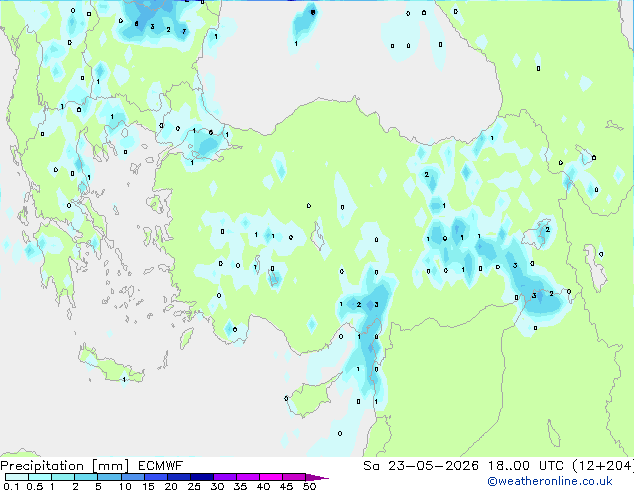Screen dimensions: 634x490
Task: Click the 'Sa 23-05-2026' date text
Action: (x=421, y=465)
